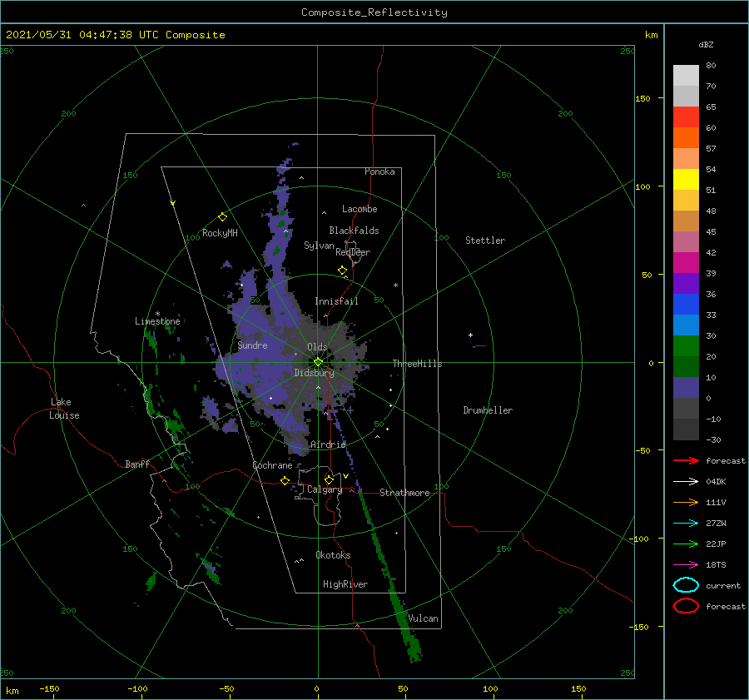Click the Innisfail city label

(336, 301)
